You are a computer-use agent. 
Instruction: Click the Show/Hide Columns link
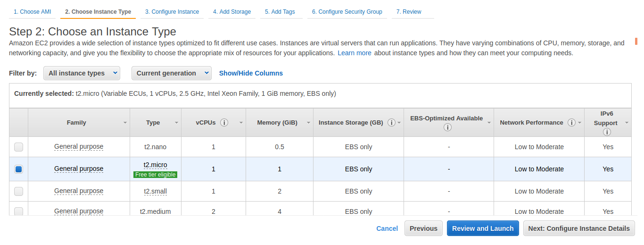click(251, 73)
